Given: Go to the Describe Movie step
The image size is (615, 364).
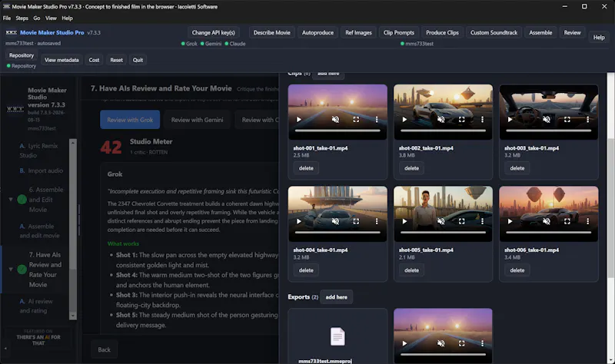Looking at the screenshot, I should [272, 32].
